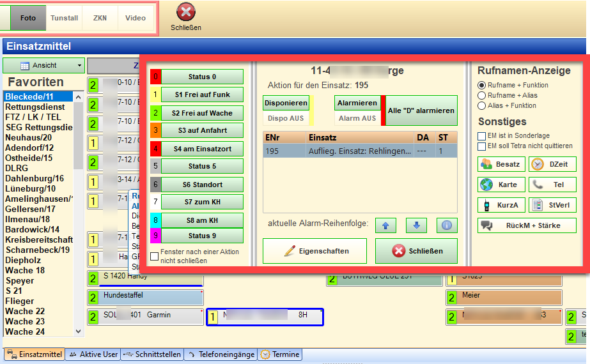Open Eigenschaften properties button

(x=314, y=251)
